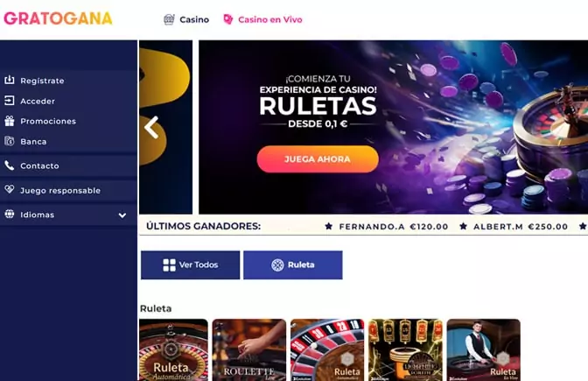The image size is (588, 381).
Task: Open the Ruleta Automática game thumbnail
Action: [173, 349]
